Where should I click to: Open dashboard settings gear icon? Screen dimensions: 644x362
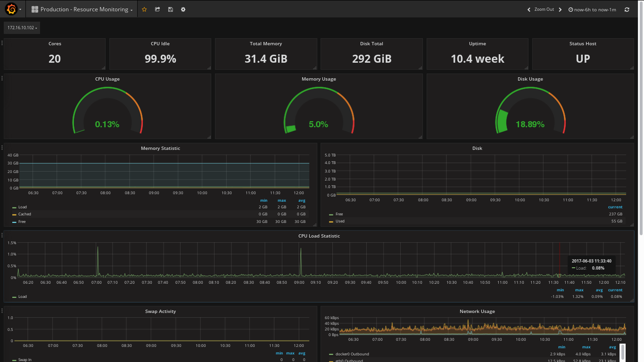183,9
